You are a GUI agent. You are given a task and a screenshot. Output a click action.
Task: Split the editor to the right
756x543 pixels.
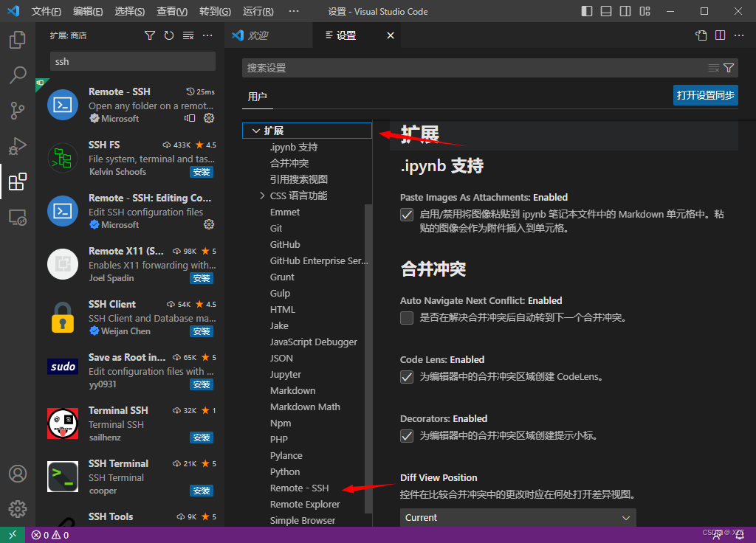pos(721,35)
